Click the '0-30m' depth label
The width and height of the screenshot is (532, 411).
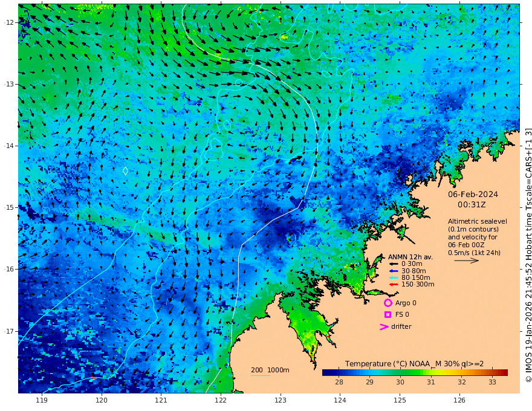click(x=412, y=264)
